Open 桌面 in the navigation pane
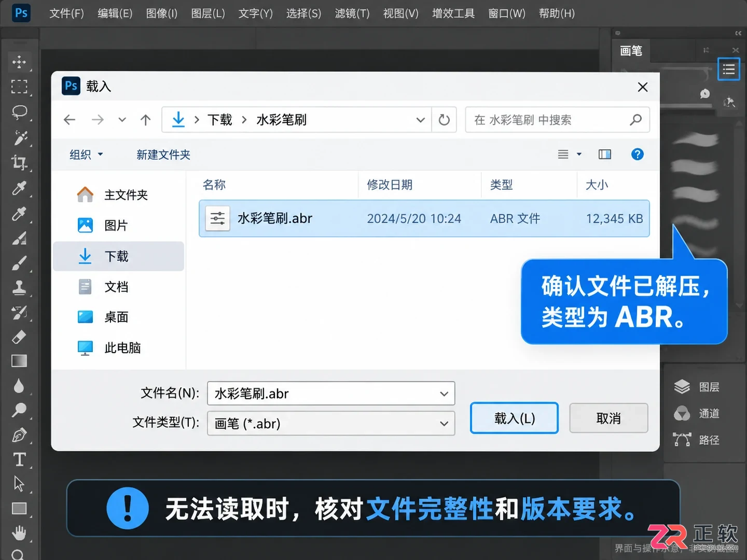Screen dimensions: 747x560 coord(118,317)
